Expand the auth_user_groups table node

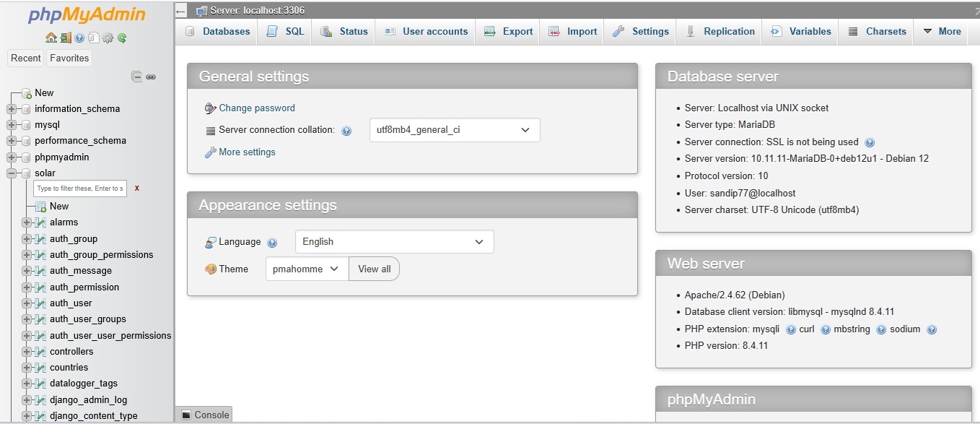27,319
